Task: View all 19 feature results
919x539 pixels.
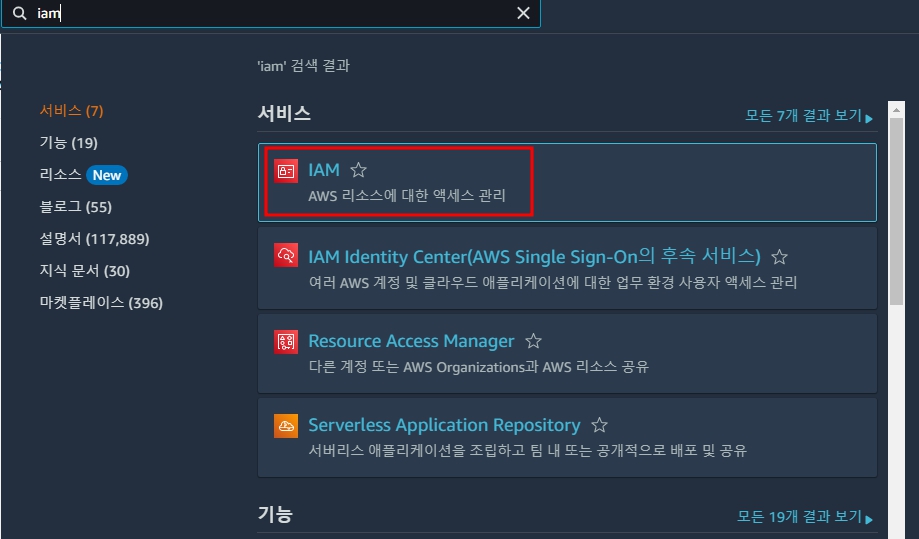Action: (805, 517)
